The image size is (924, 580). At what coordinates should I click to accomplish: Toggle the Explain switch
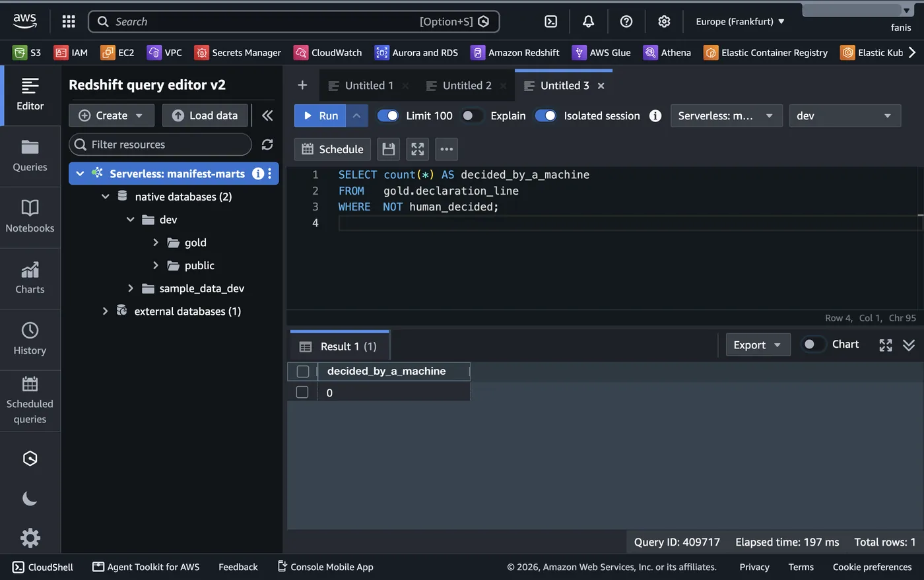471,115
